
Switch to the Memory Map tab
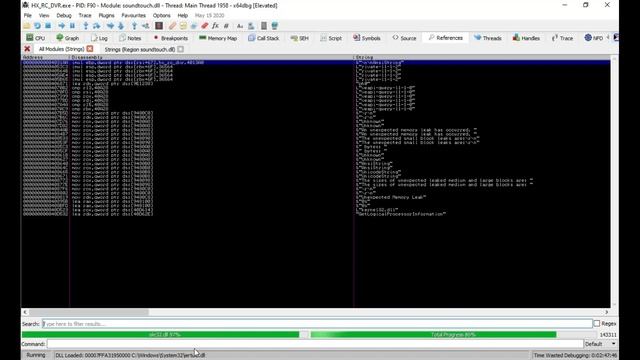(x=218, y=38)
